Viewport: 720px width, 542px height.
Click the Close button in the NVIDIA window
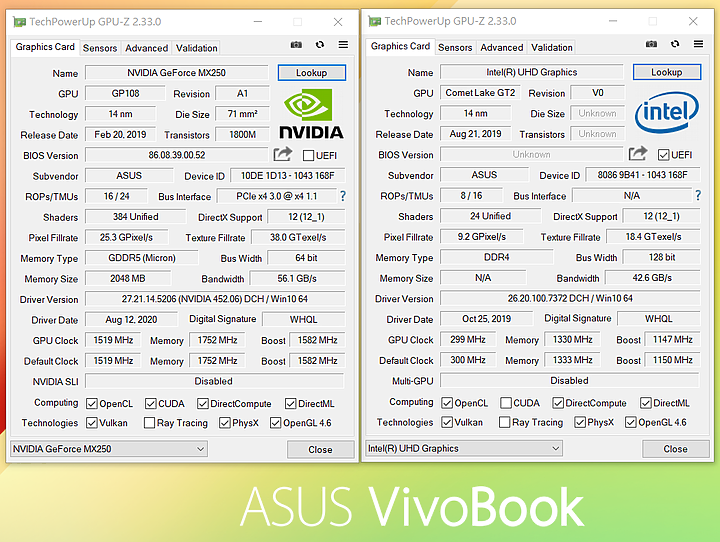coord(321,449)
